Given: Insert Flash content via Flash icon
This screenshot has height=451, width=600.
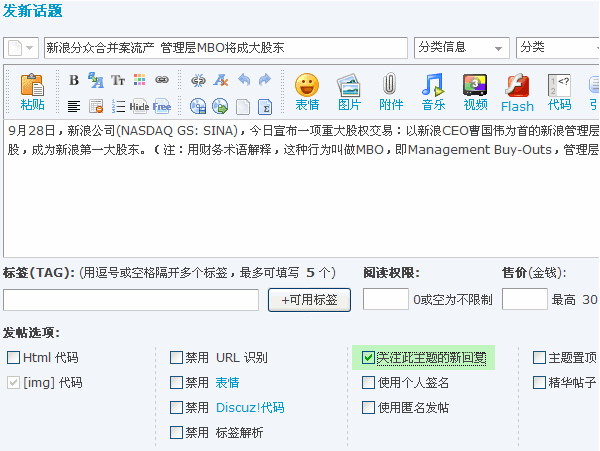Looking at the screenshot, I should pyautogui.click(x=517, y=90).
